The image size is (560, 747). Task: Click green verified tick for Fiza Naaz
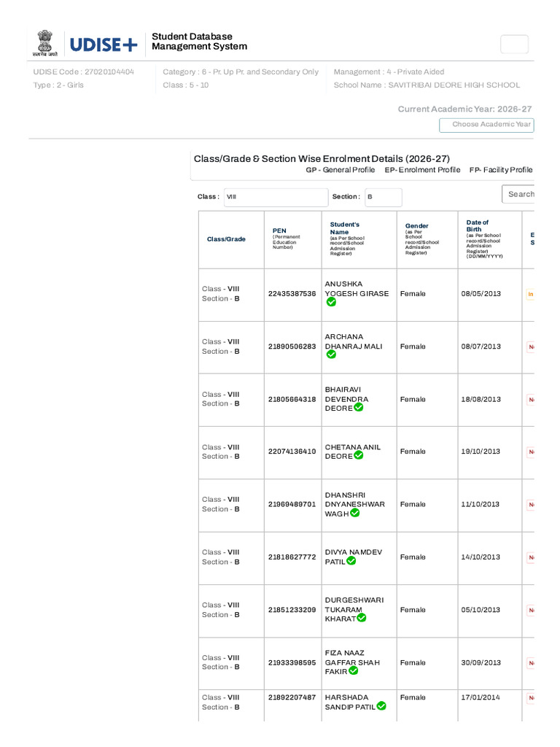(x=354, y=670)
